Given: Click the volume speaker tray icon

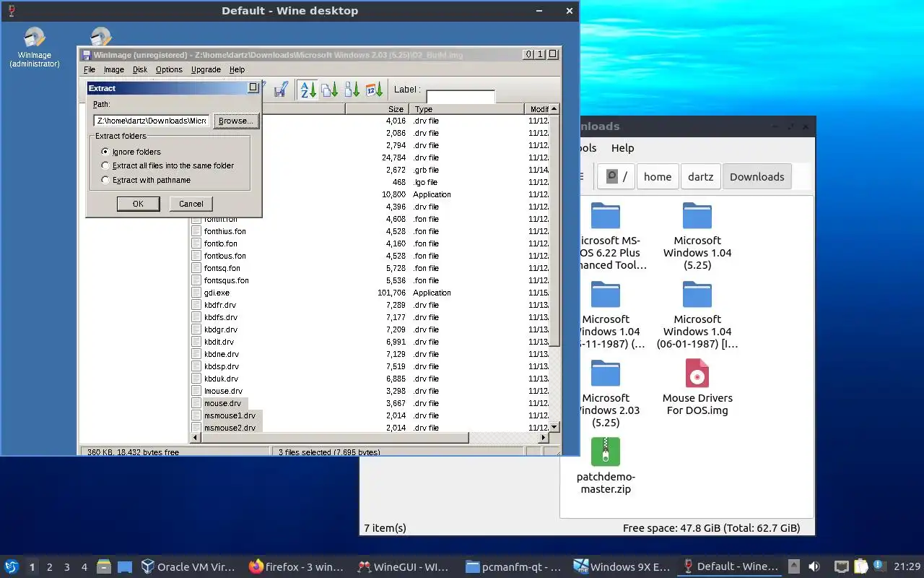Looking at the screenshot, I should [x=814, y=566].
